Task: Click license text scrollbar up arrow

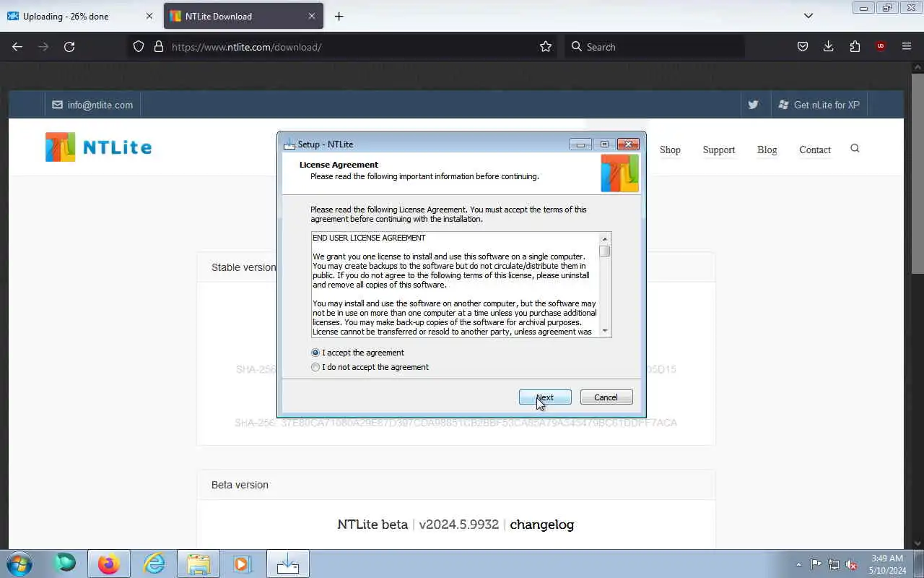Action: pos(605,238)
